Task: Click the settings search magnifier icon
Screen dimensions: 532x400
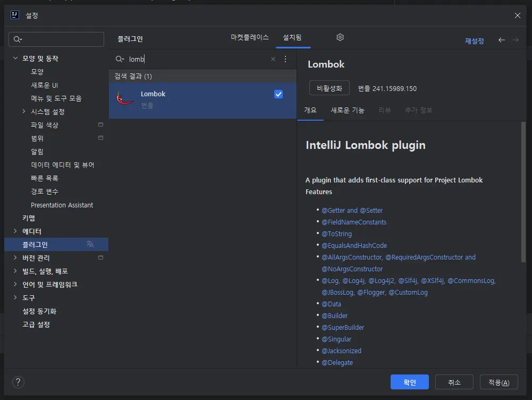Action: [x=18, y=39]
